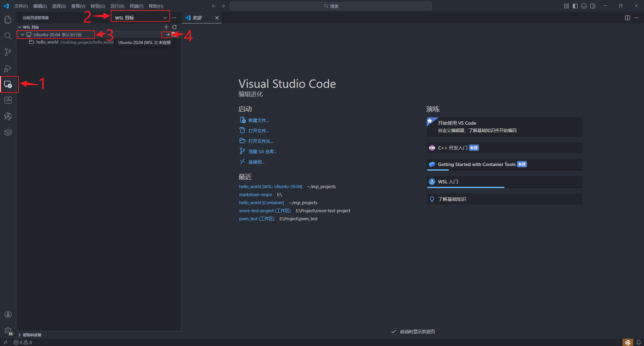644x346 pixels.
Task: Click the 连接到... link
Action: (257, 162)
